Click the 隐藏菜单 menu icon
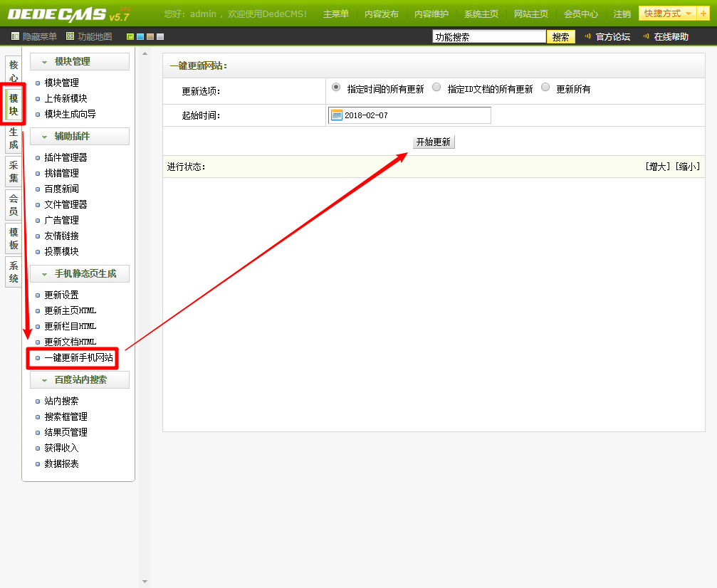This screenshot has height=588, width=717. [x=16, y=36]
